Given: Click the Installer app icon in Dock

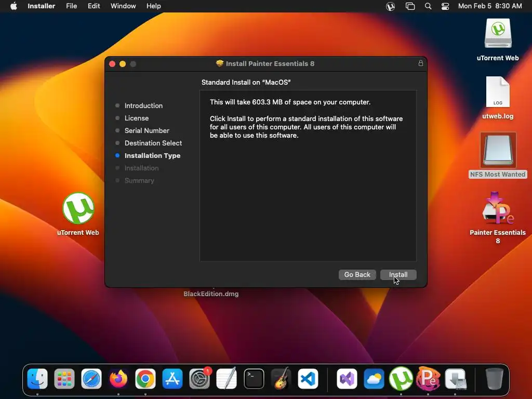Looking at the screenshot, I should click(455, 379).
